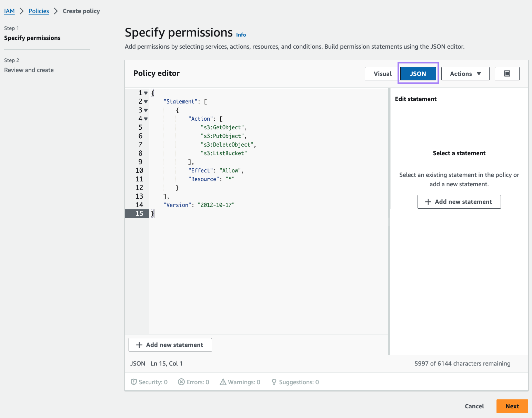Screen dimensions: 532x418
Task: Click the Security findings shield icon
Action: tap(134, 382)
